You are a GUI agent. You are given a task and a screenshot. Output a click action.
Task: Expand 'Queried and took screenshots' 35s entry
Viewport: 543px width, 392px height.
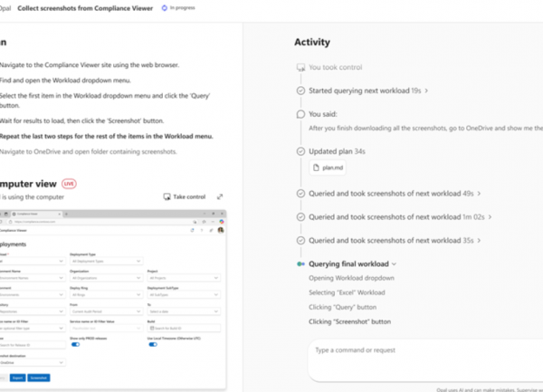[x=480, y=241]
